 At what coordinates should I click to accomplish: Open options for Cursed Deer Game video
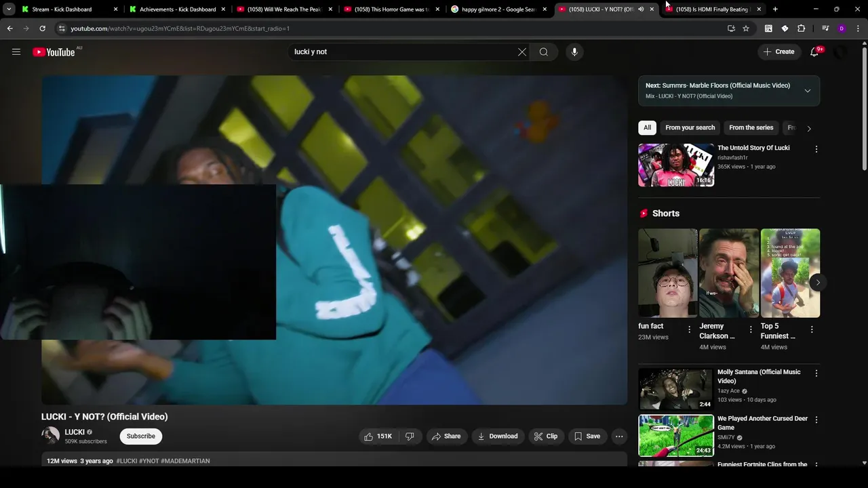[x=816, y=420]
